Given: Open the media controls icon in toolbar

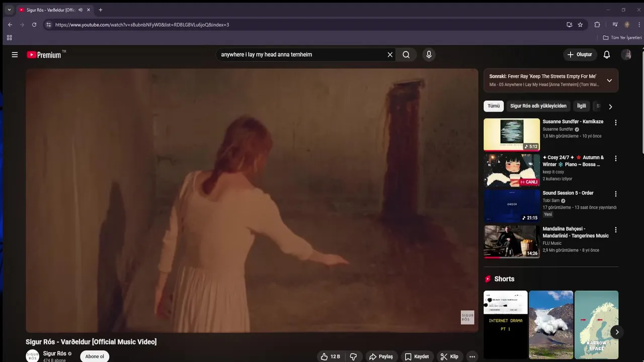Looking at the screenshot, I should (615, 25).
